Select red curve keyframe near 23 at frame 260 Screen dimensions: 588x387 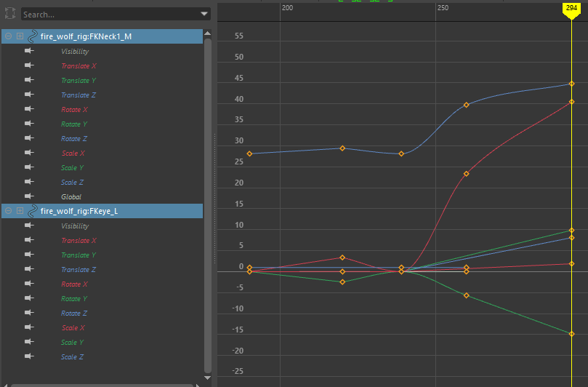[467, 174]
